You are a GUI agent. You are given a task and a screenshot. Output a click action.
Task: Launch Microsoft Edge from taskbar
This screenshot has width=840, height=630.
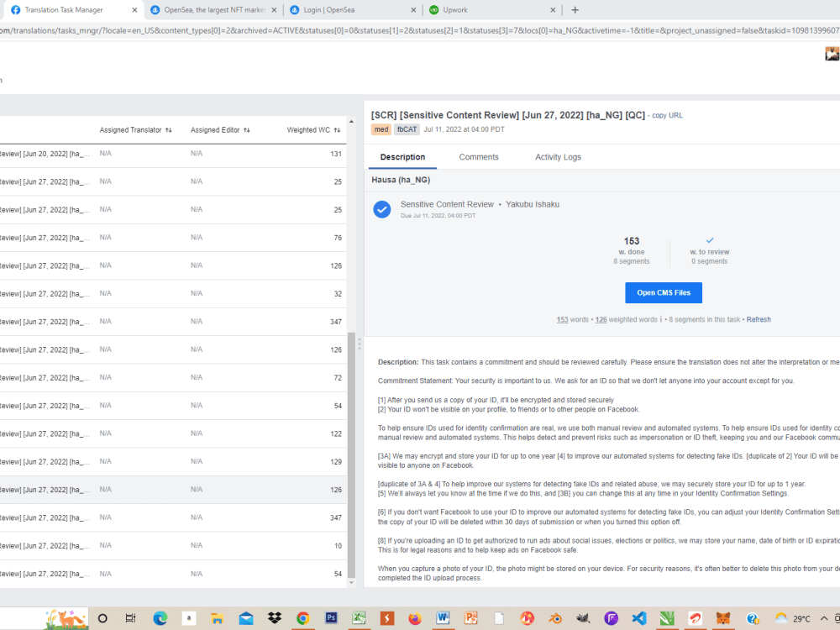[x=160, y=618]
